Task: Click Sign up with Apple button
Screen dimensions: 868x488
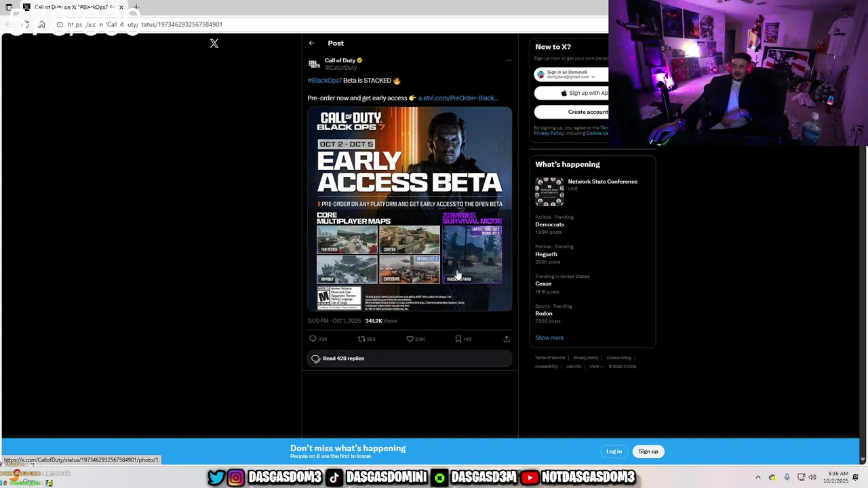Action: [x=571, y=93]
